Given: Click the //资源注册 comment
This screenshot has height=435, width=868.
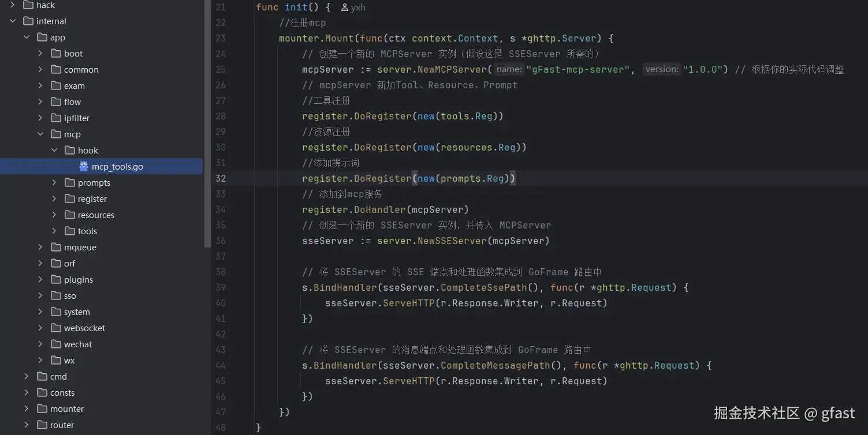Looking at the screenshot, I should [x=326, y=132].
